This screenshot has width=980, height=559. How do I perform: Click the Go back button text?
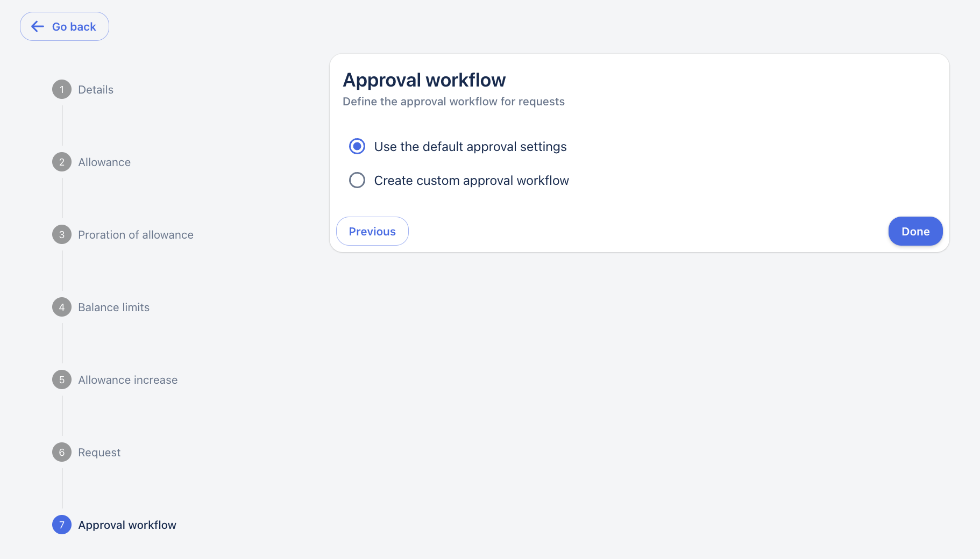click(74, 27)
